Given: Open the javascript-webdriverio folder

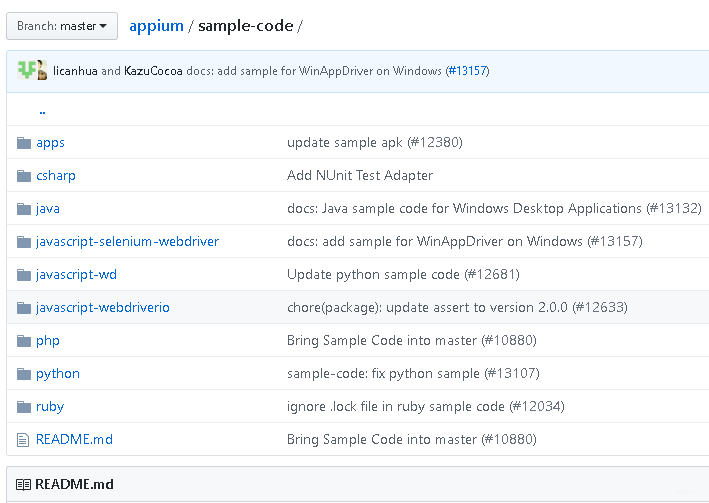Looking at the screenshot, I should click(x=103, y=308).
